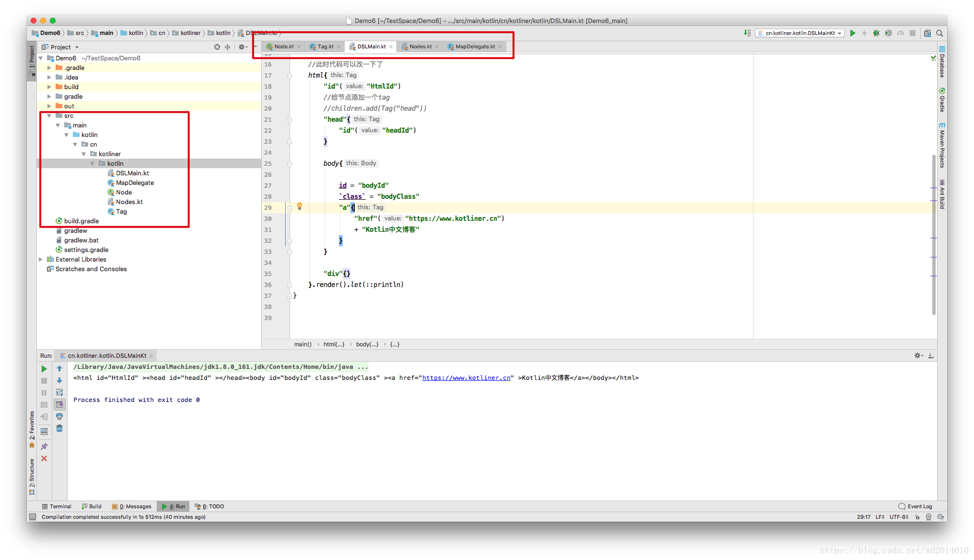974x560 pixels.
Task: Open the run configuration dropdown
Action: coord(800,33)
